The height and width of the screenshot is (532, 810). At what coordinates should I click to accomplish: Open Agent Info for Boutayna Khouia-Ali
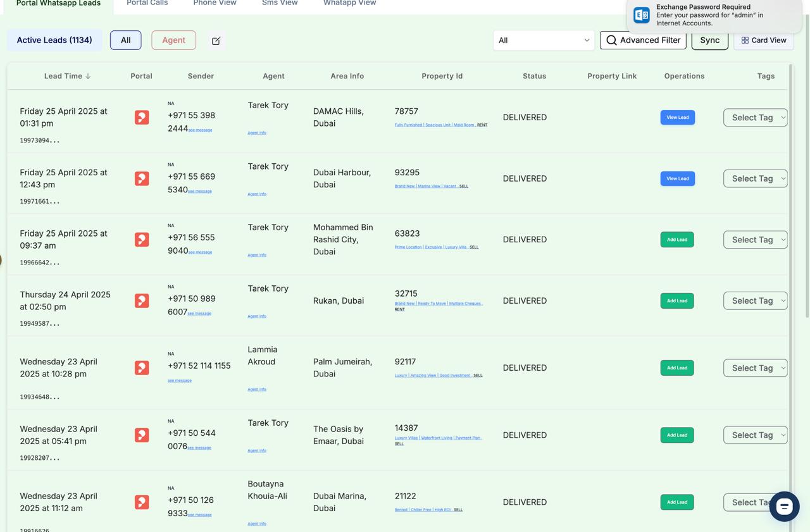coord(257,524)
